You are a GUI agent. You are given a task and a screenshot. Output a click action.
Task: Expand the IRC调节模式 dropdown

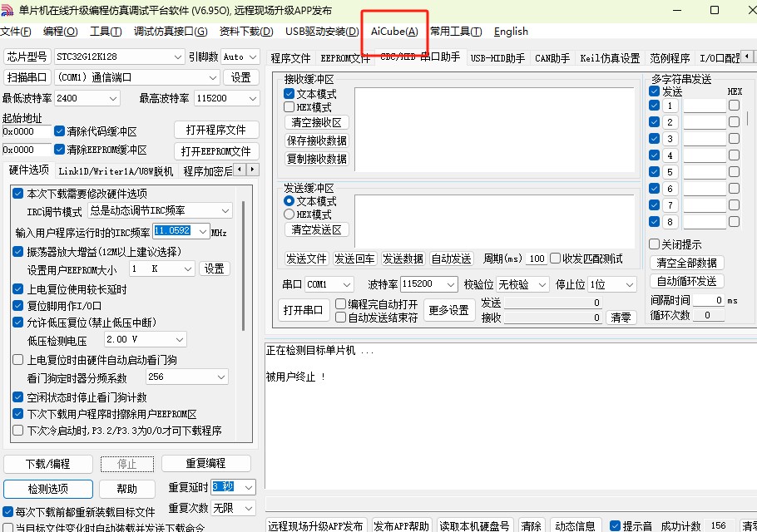pos(225,211)
